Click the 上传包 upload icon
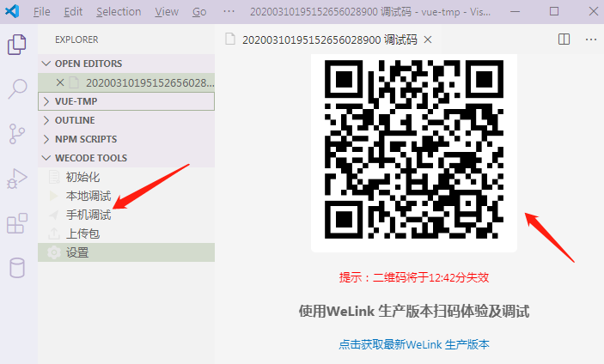This screenshot has width=604, height=364. coord(54,234)
